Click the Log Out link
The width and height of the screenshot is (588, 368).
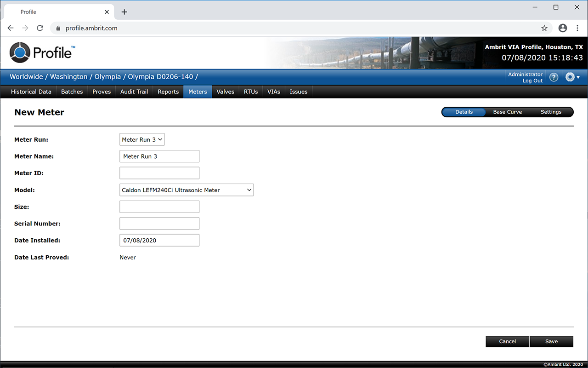click(x=532, y=81)
